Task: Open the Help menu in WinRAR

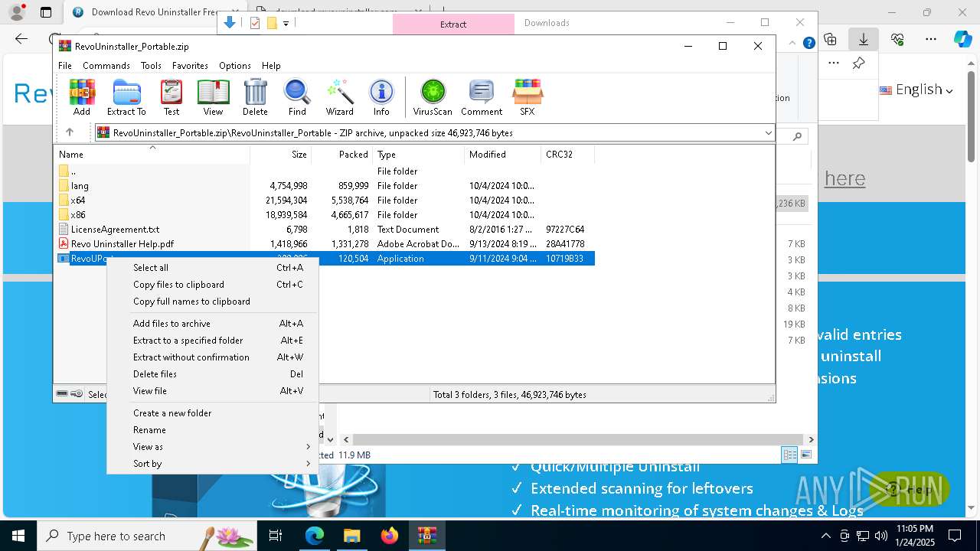Action: coord(271,66)
